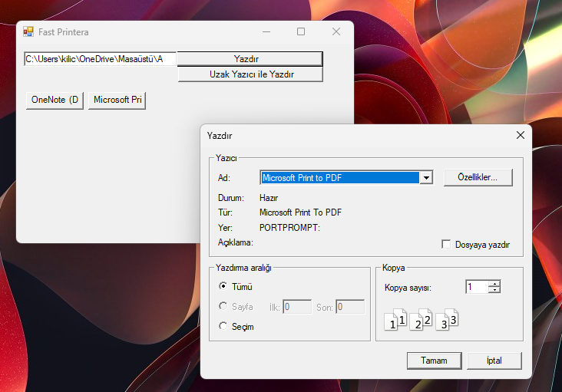Minimize the Fast Printera window
The height and width of the screenshot is (392, 562).
[x=266, y=32]
